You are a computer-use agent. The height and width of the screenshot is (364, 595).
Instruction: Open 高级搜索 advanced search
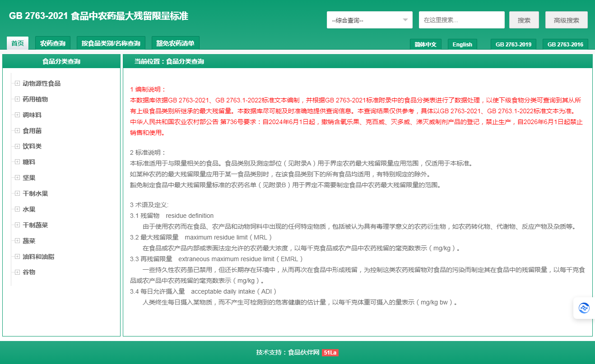(567, 20)
